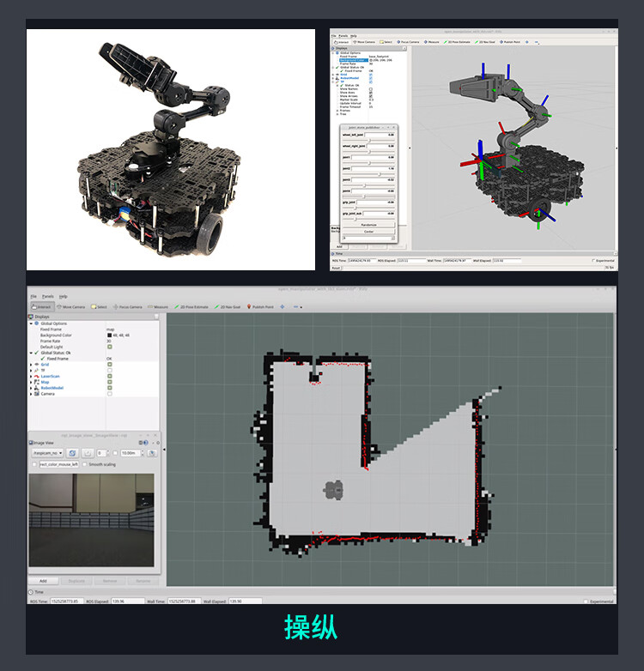
Task: Open Help menu in top RViz window
Action: pyautogui.click(x=354, y=36)
